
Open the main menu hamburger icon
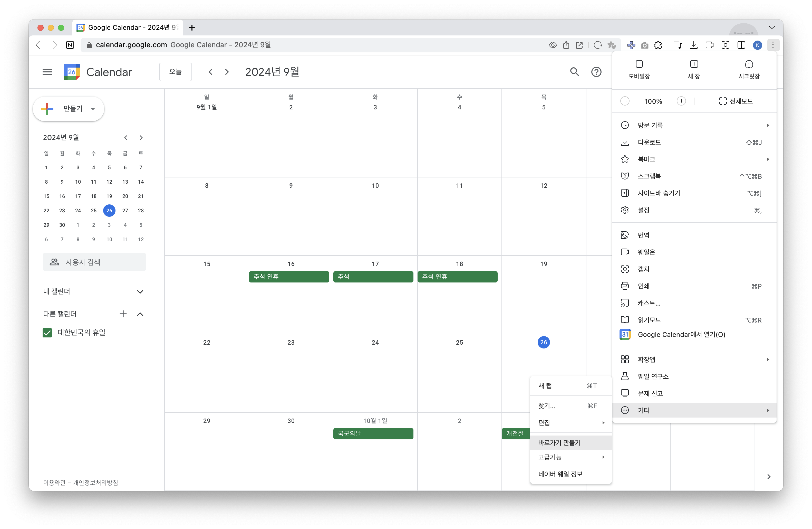(x=47, y=72)
